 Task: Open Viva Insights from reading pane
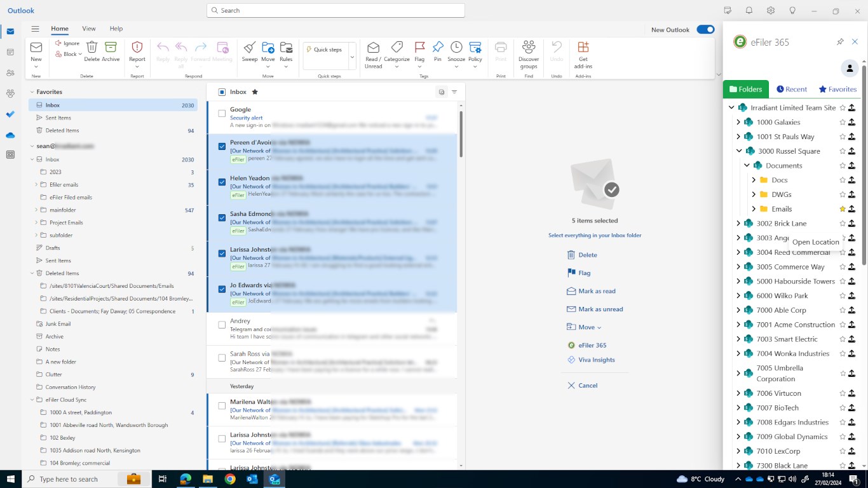click(591, 360)
